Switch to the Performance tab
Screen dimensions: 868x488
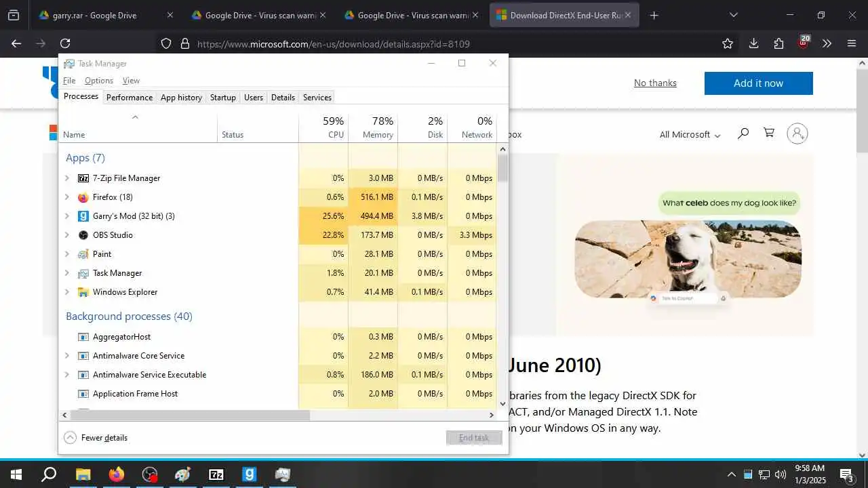point(130,98)
